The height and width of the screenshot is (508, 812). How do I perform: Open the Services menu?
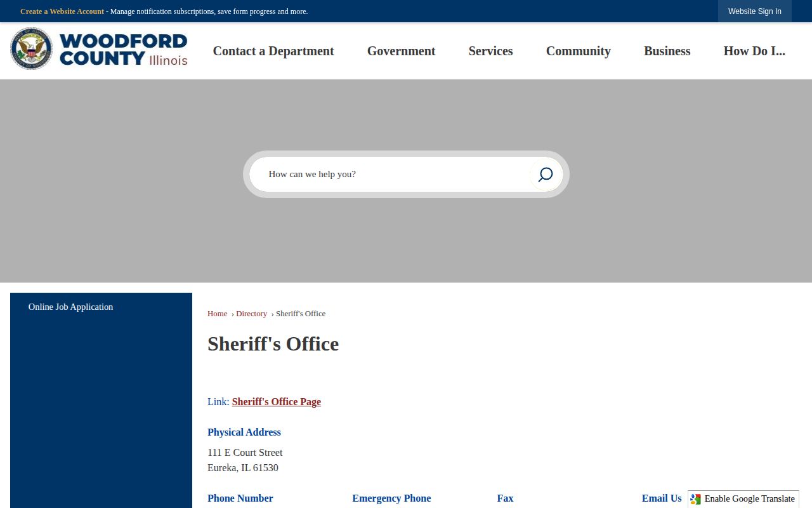coord(490,51)
